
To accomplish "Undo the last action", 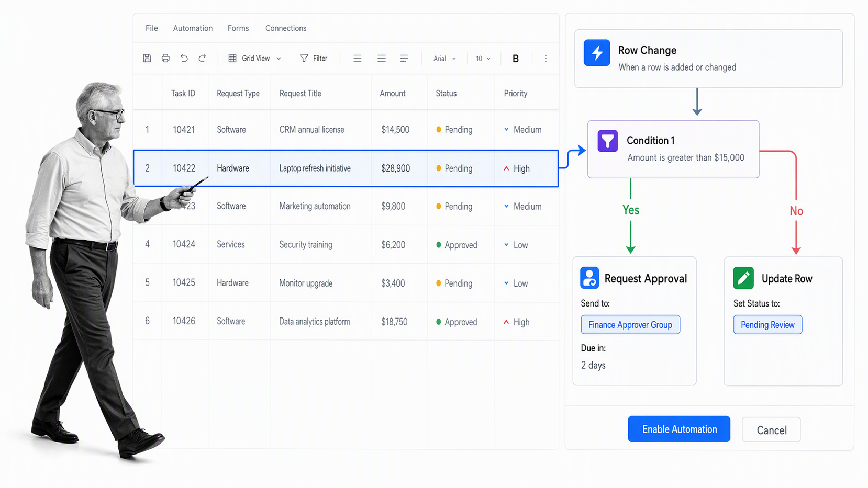I will click(184, 58).
